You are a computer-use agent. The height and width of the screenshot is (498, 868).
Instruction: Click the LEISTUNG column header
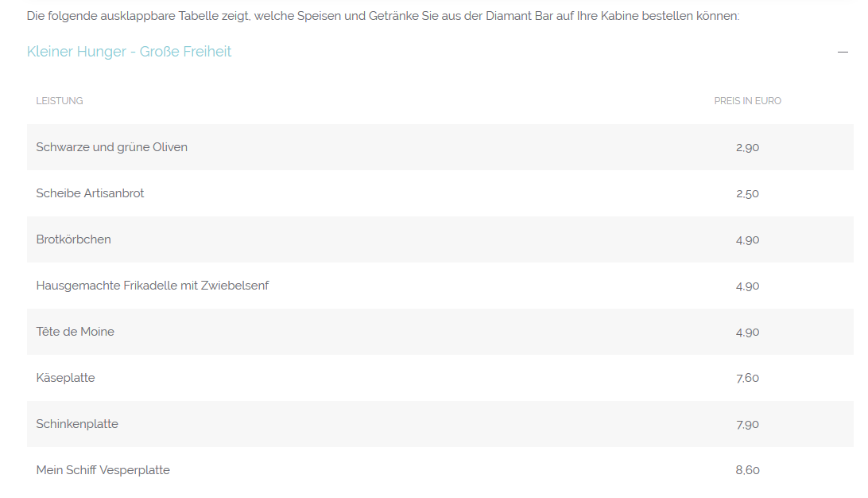point(60,101)
